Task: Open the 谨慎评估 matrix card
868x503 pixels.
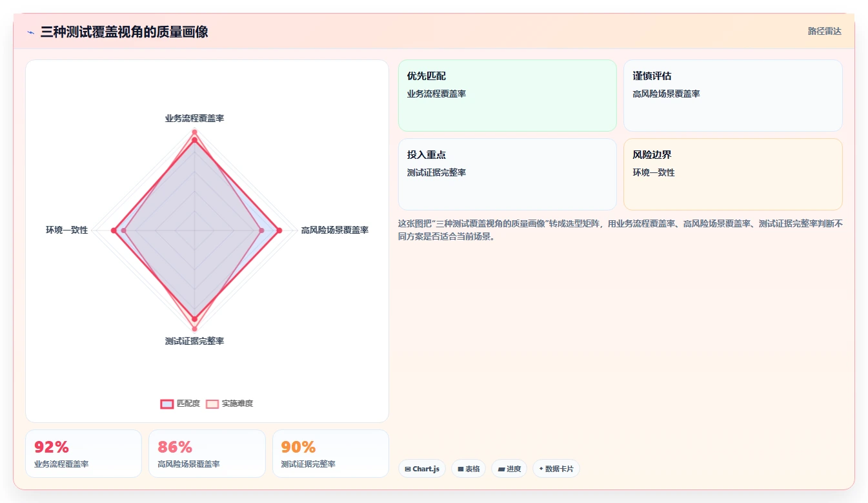Action: [x=732, y=96]
